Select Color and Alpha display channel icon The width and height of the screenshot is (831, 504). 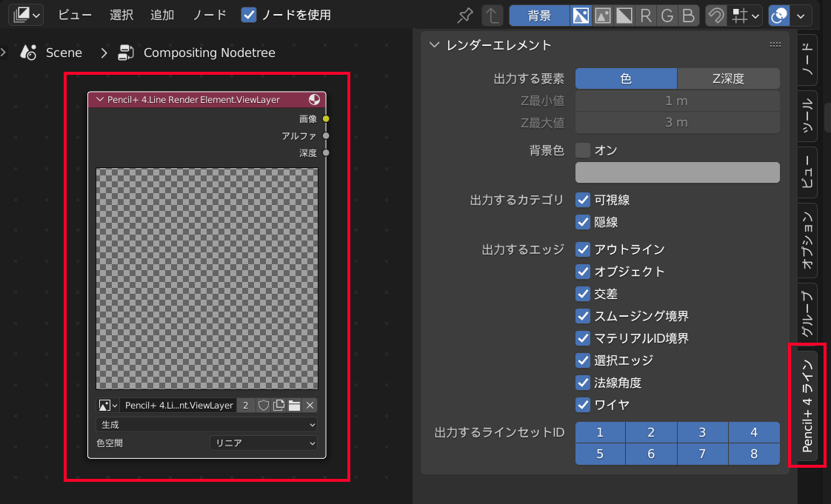581,16
